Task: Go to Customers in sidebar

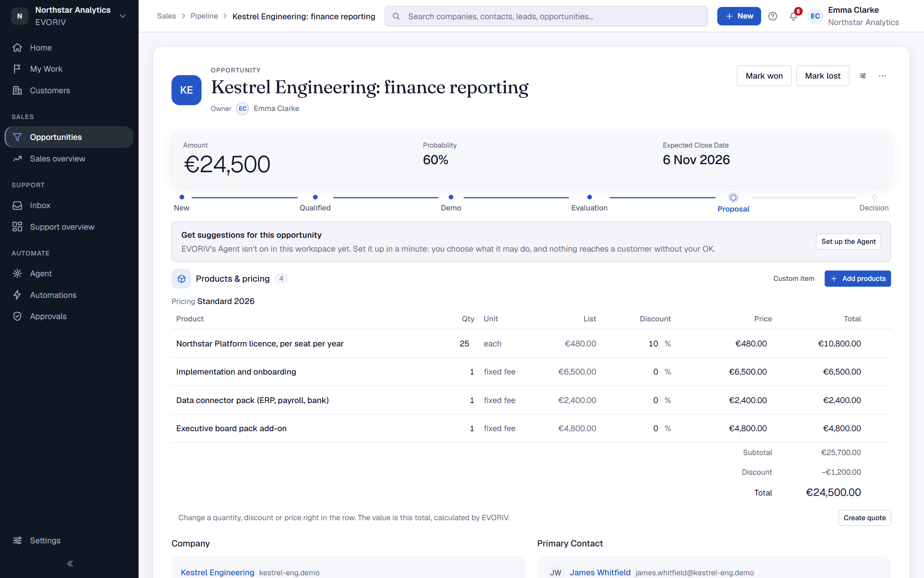Action: click(69, 91)
